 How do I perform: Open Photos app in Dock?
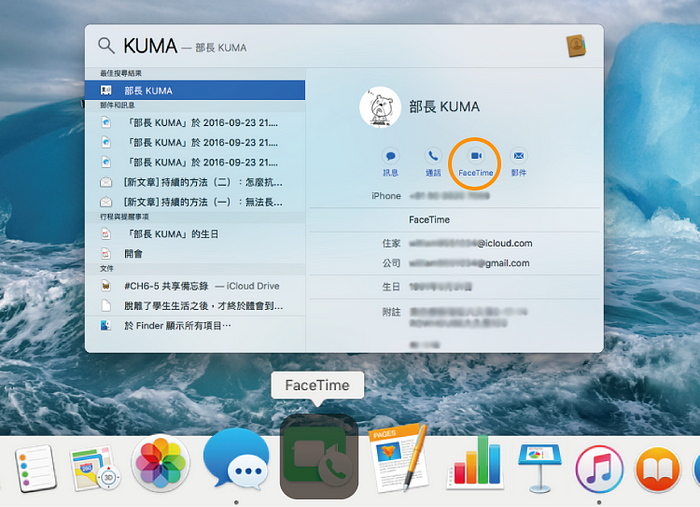pos(160,463)
